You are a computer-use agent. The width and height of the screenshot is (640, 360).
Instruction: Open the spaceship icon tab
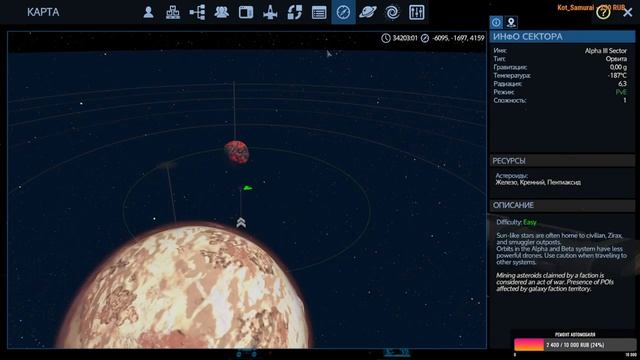point(270,12)
